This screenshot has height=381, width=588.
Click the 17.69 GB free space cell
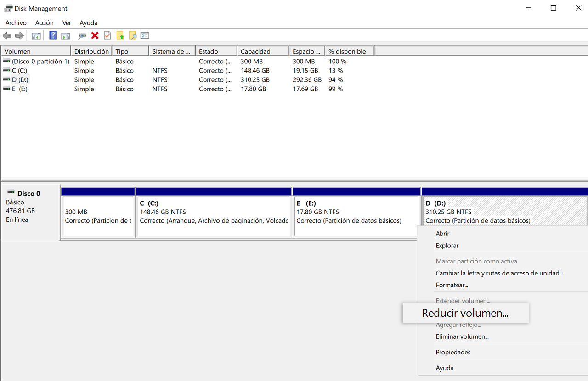pos(305,89)
